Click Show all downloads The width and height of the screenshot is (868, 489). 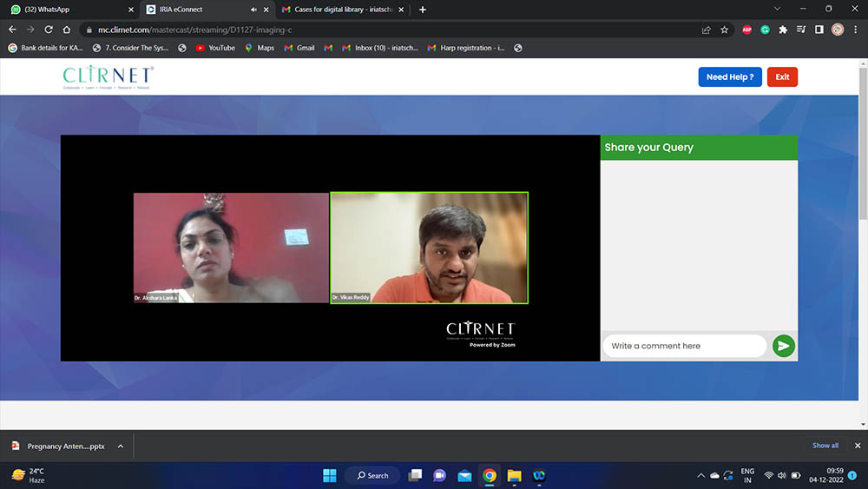[x=825, y=446]
